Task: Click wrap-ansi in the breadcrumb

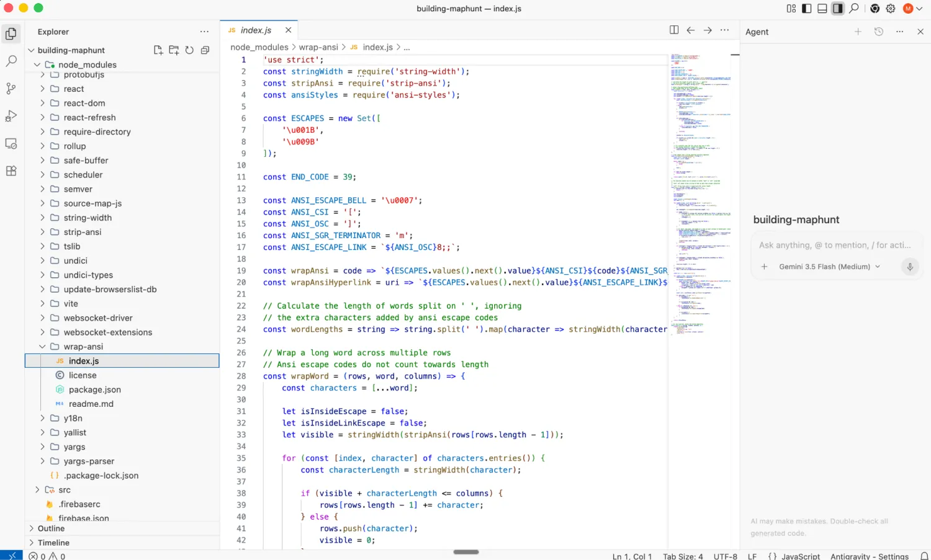Action: tap(318, 47)
